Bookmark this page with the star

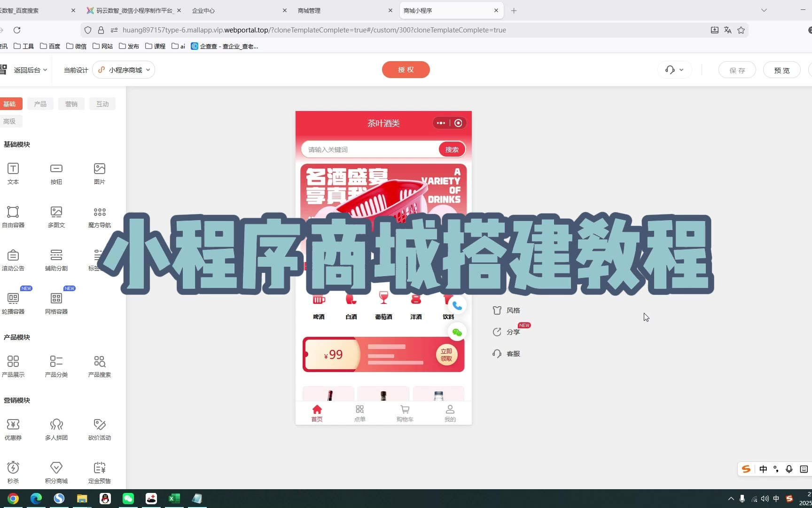pyautogui.click(x=741, y=30)
